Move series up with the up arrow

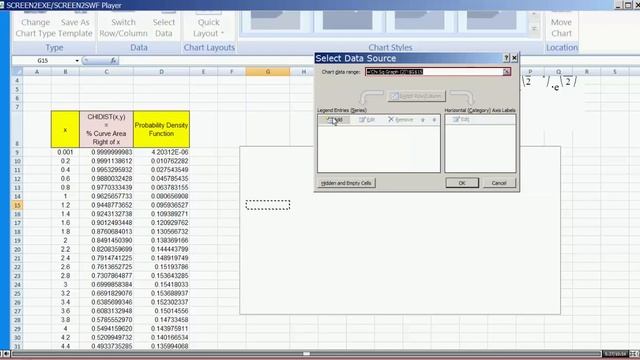pos(423,120)
